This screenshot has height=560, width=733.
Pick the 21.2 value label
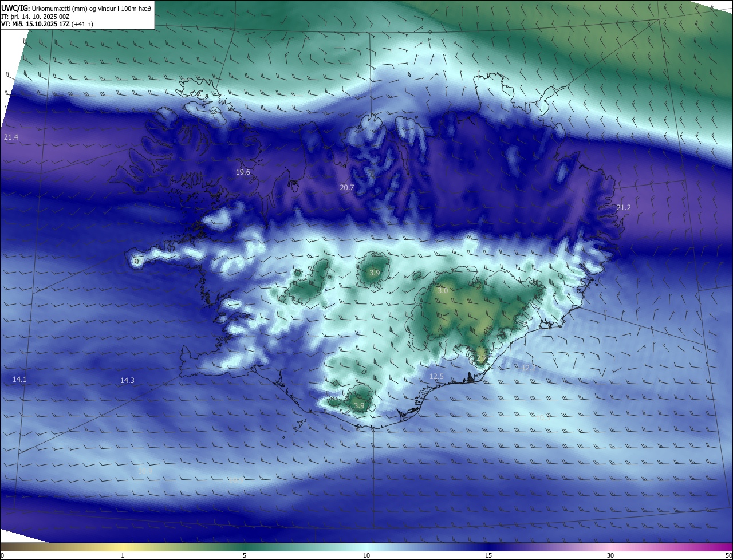[623, 207]
